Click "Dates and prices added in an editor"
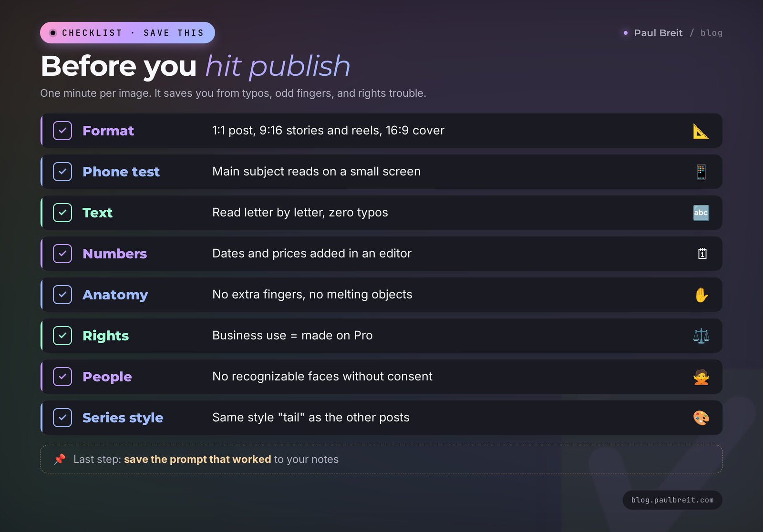763x532 pixels. (x=312, y=254)
